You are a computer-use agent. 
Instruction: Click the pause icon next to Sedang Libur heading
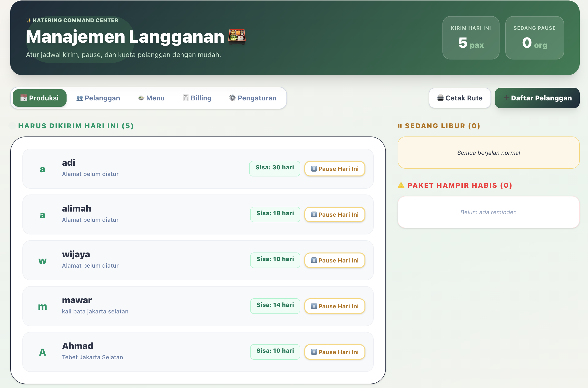click(x=400, y=126)
